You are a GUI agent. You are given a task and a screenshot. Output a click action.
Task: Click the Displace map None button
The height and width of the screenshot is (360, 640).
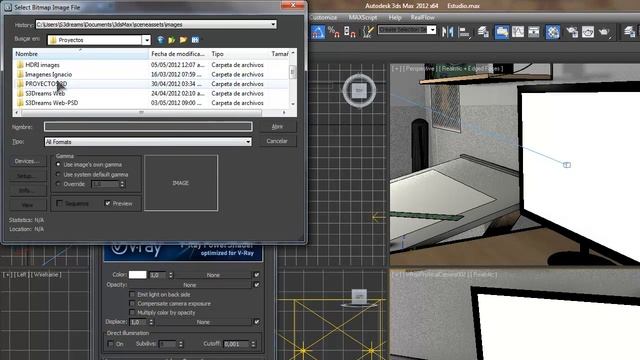click(203, 322)
